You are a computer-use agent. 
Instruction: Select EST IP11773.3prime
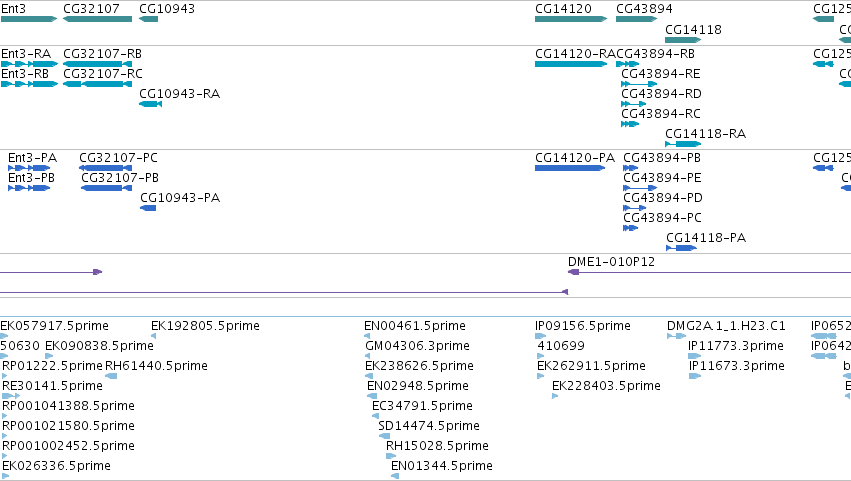pyautogui.click(x=695, y=356)
